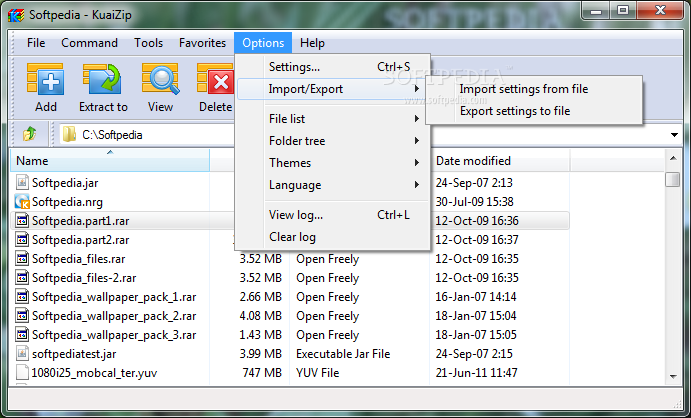Image resolution: width=691 pixels, height=418 pixels.
Task: Select file Softpedia.nrg
Action: tap(67, 202)
